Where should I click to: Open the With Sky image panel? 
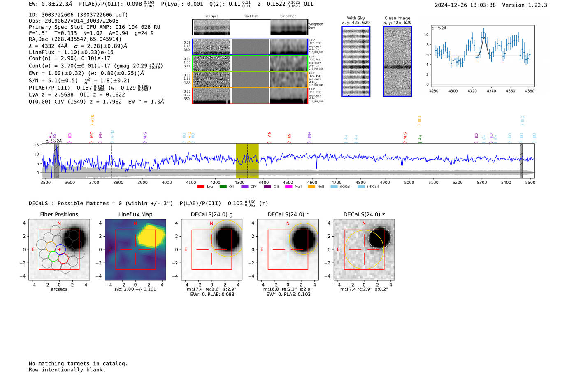(356, 61)
